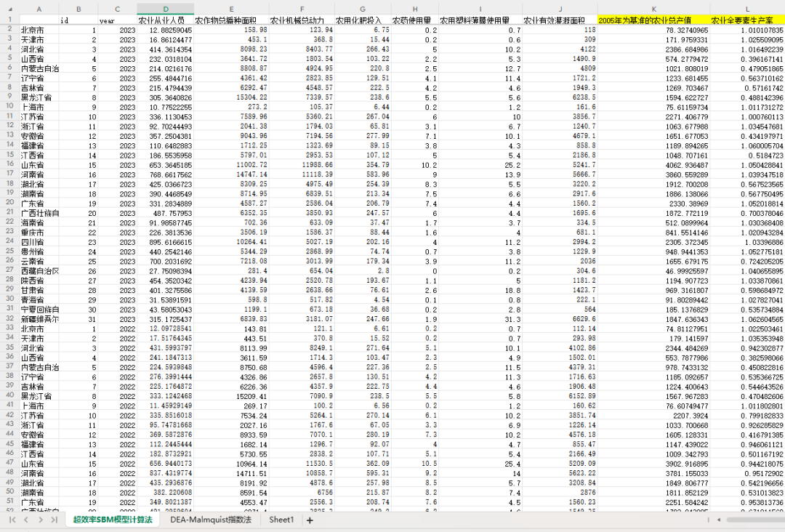Select column H header
Image resolution: width=785 pixels, height=532 pixels.
(415, 9)
